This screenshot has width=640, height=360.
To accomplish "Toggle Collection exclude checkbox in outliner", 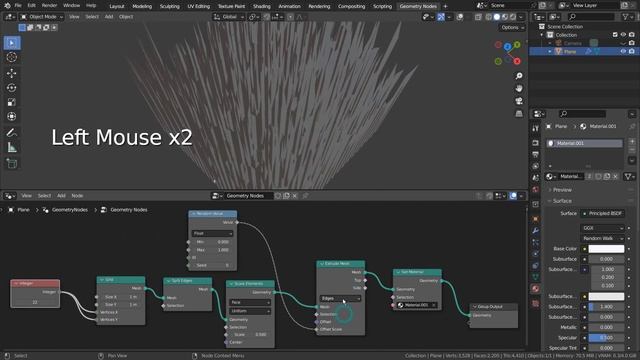I will click(x=615, y=35).
